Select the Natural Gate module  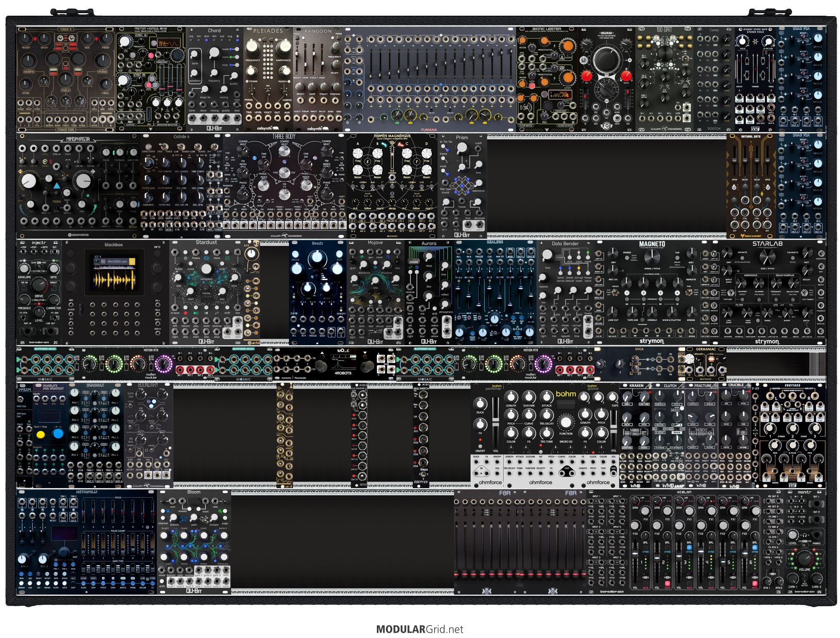click(x=751, y=185)
